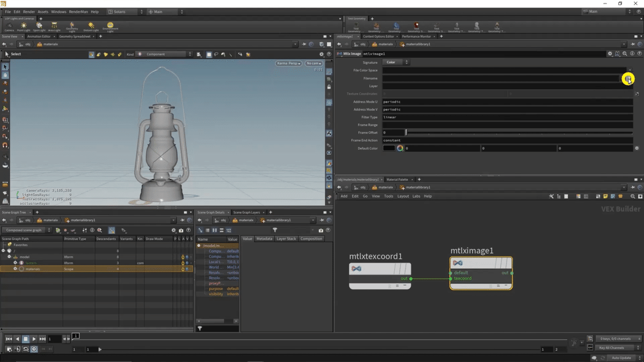The width and height of the screenshot is (644, 362).
Task: Click the Default Color black swatch
Action: pyautogui.click(x=389, y=148)
